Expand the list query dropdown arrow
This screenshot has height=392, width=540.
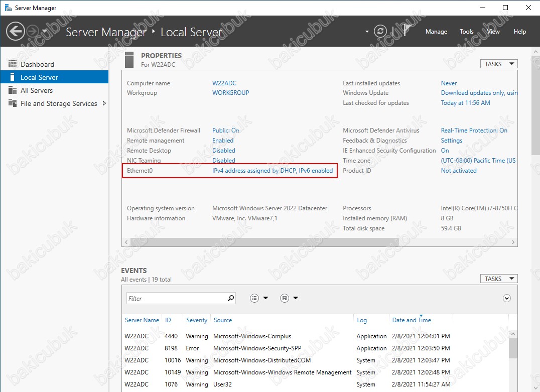coord(265,298)
